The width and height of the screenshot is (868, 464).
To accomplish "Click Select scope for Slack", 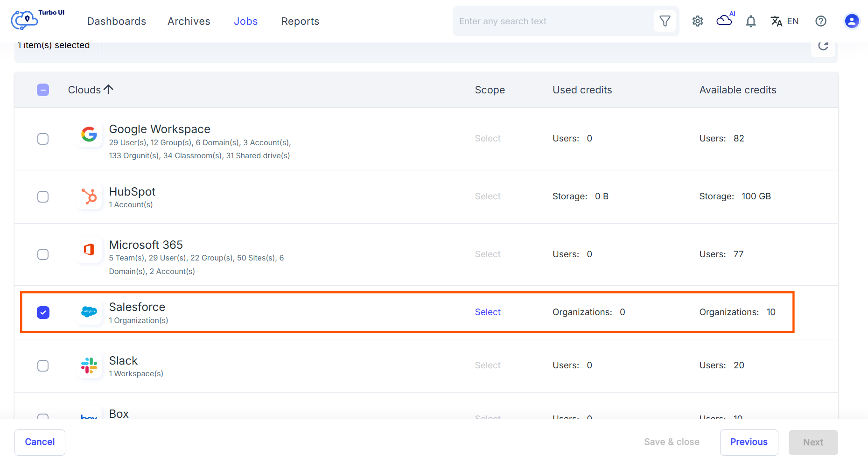I will [488, 365].
